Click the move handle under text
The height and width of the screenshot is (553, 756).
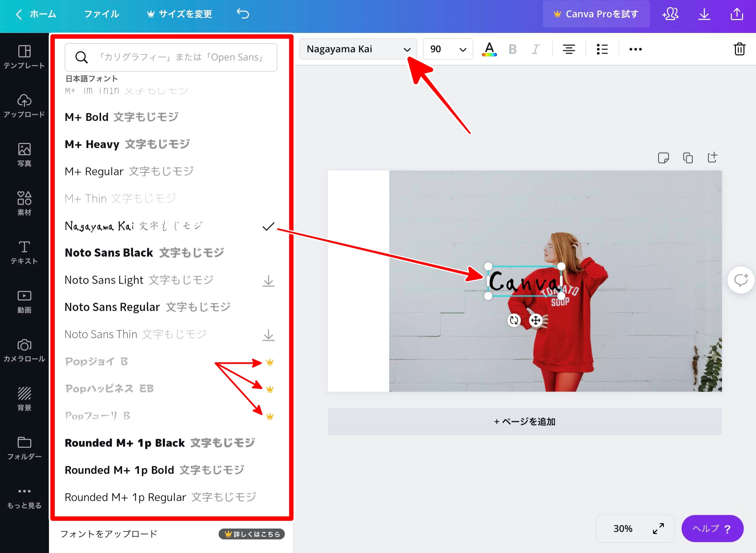536,320
